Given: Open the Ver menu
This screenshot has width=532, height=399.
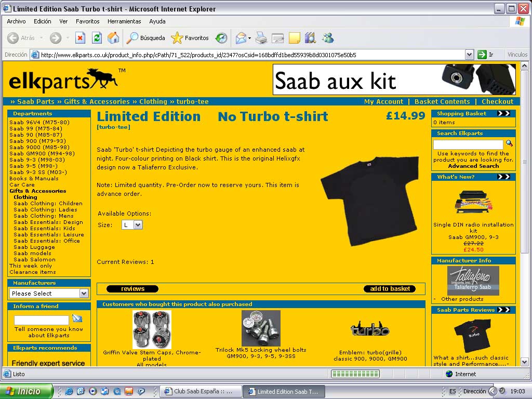Looking at the screenshot, I should point(63,21).
